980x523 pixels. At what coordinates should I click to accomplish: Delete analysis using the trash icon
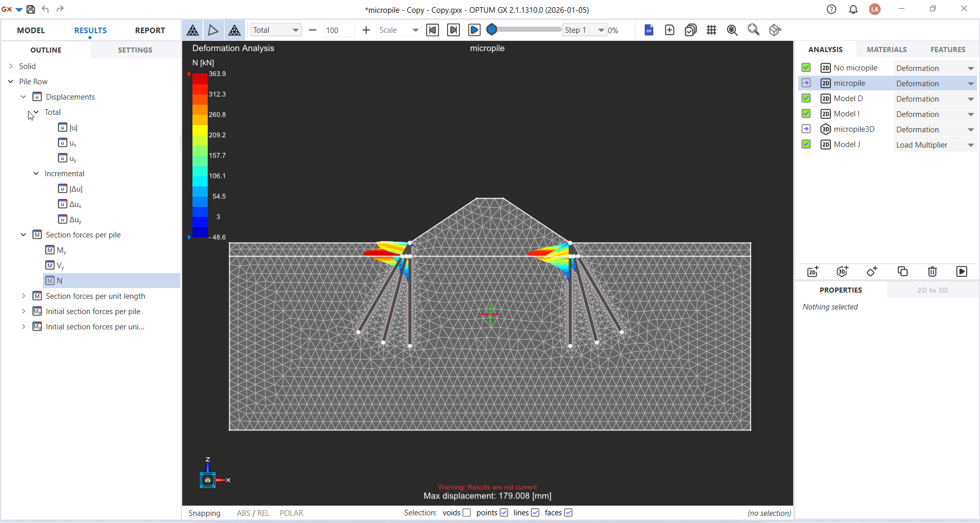tap(932, 272)
